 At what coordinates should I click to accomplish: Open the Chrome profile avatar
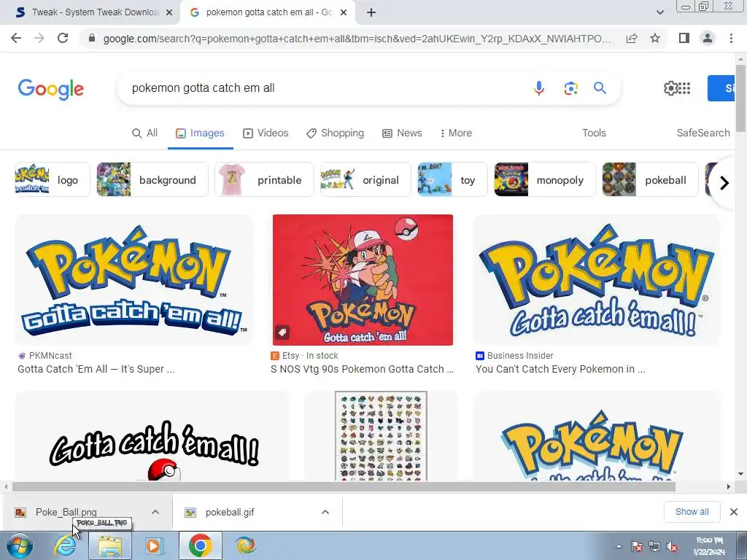pos(708,38)
